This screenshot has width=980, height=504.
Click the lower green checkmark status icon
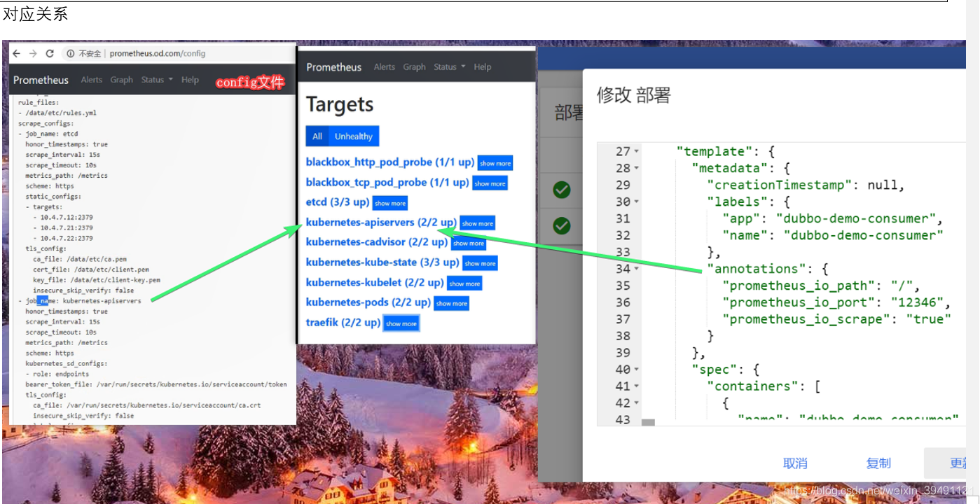coord(561,226)
